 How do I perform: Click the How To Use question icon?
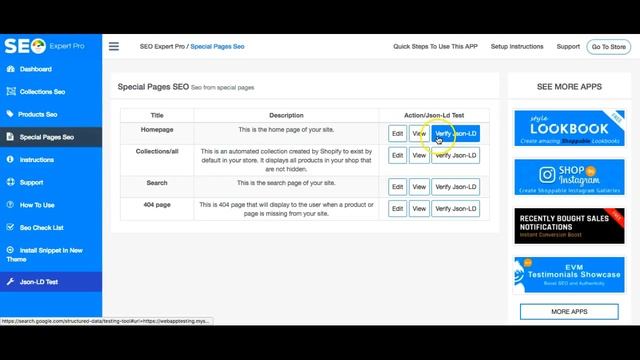click(x=10, y=204)
